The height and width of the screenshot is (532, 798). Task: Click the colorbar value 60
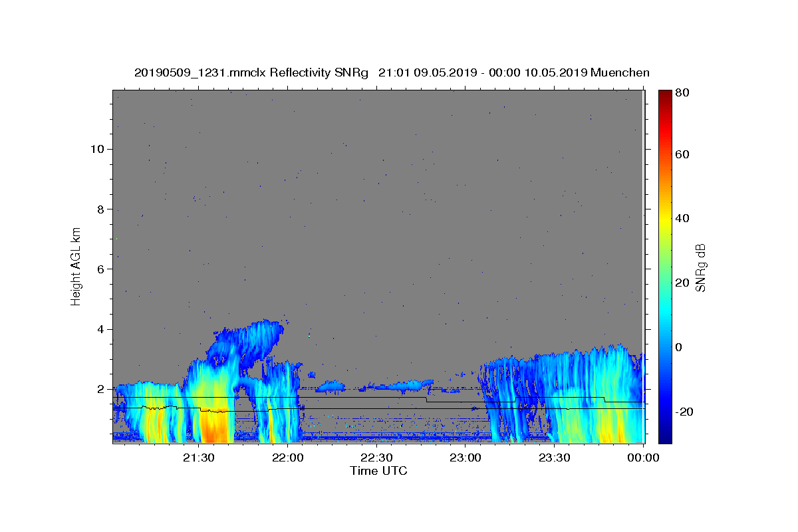pyautogui.click(x=682, y=154)
